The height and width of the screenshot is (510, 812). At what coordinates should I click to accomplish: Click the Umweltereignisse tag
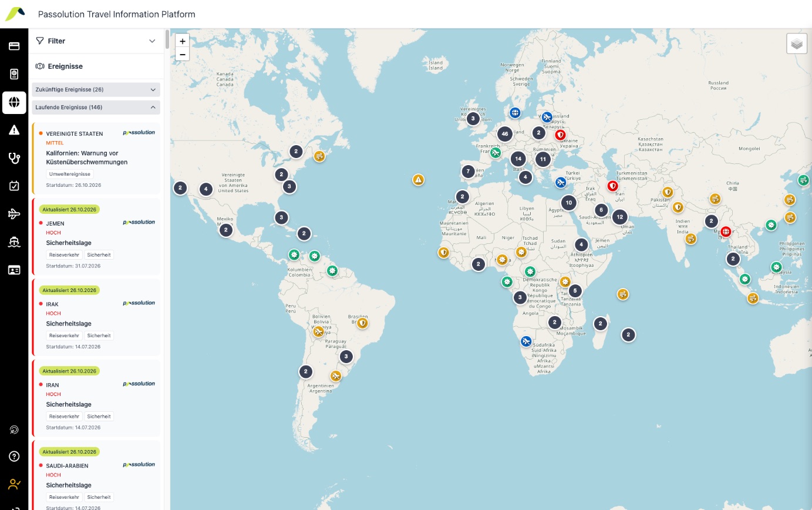70,174
